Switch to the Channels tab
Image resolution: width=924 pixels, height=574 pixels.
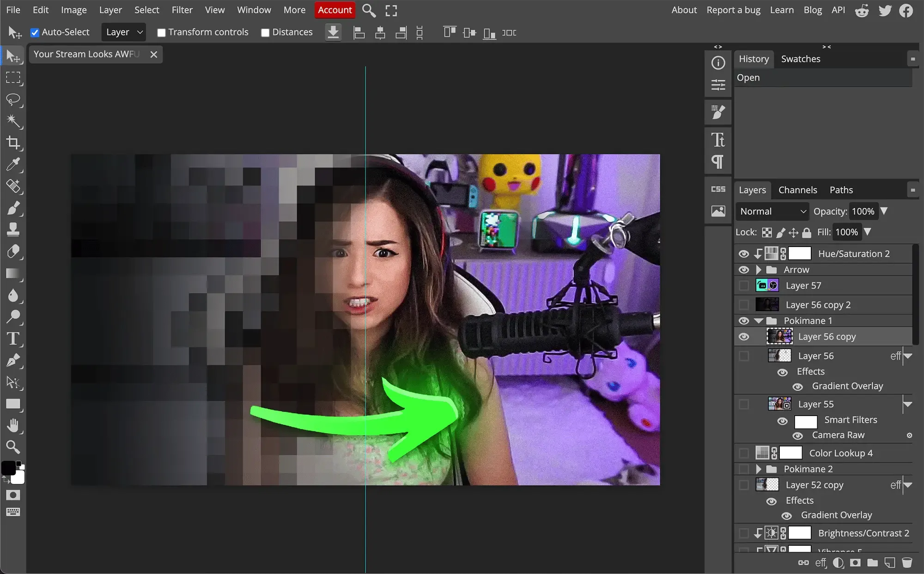click(x=797, y=190)
